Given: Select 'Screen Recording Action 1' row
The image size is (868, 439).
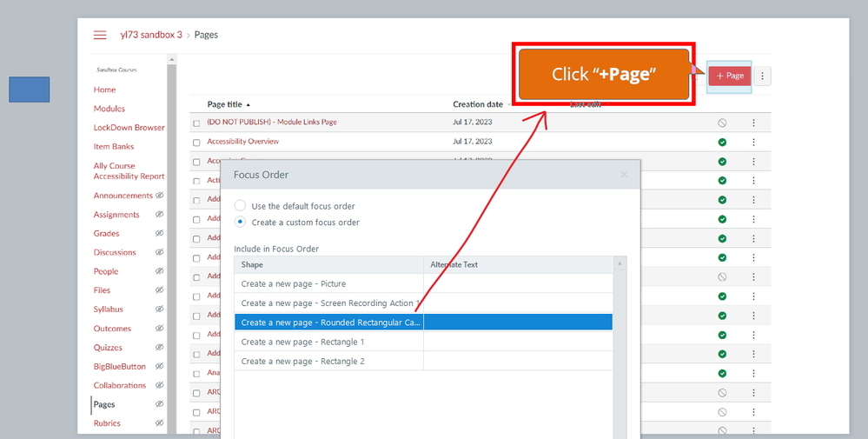Looking at the screenshot, I should tap(423, 303).
